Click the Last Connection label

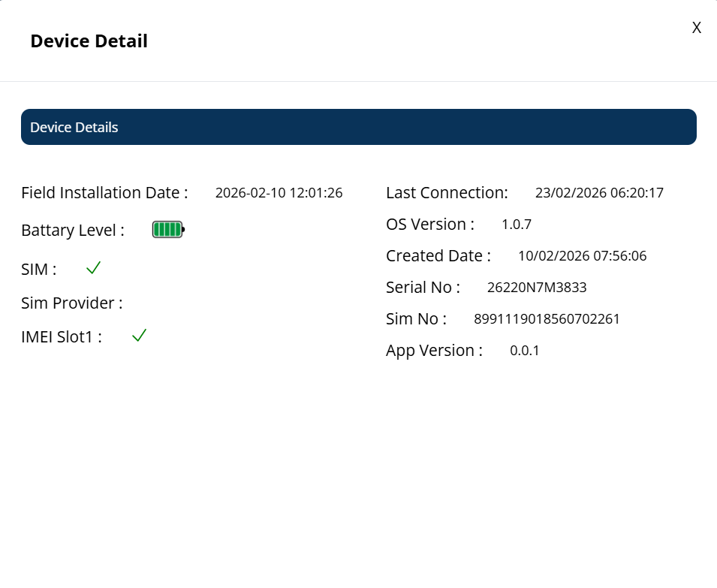(447, 193)
